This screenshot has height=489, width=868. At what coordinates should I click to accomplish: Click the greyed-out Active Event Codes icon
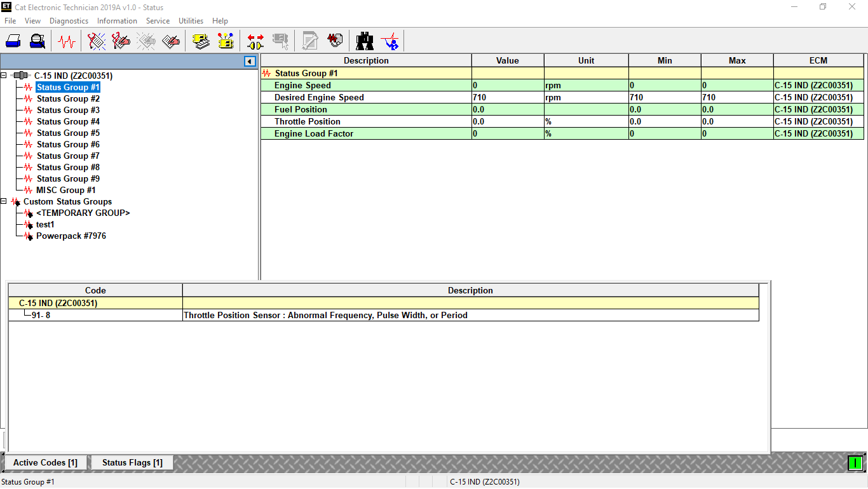tap(146, 41)
